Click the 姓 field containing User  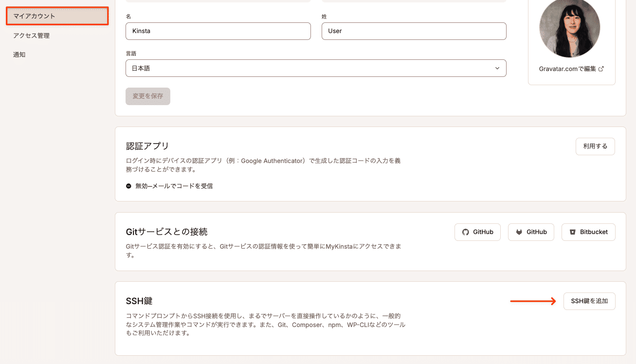(x=414, y=31)
